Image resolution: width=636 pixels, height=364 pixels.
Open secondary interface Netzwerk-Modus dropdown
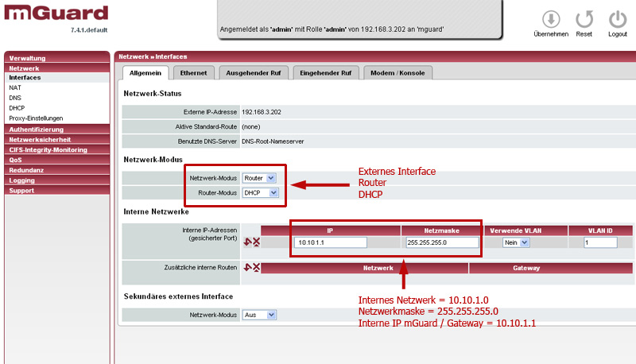260,316
